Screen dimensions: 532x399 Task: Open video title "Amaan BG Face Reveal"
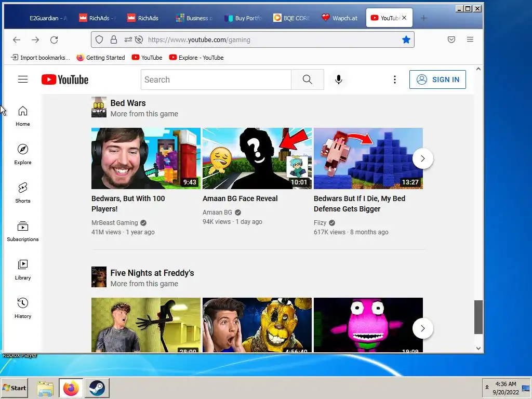point(240,198)
